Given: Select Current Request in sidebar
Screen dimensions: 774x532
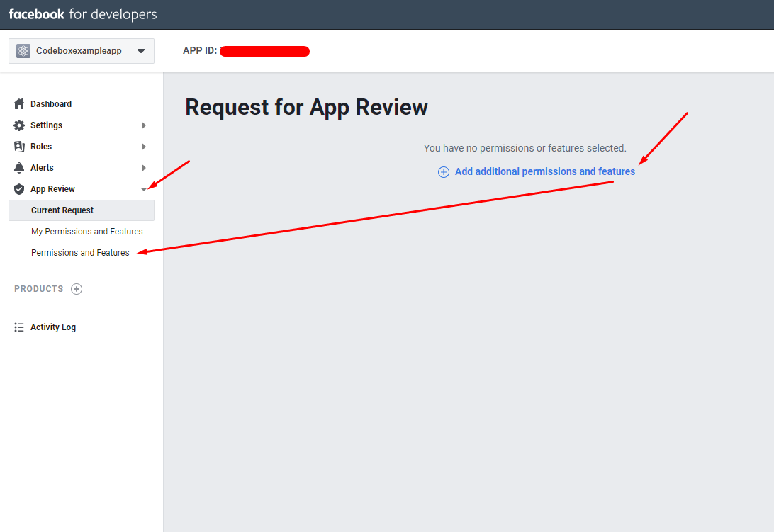Looking at the screenshot, I should point(82,210).
